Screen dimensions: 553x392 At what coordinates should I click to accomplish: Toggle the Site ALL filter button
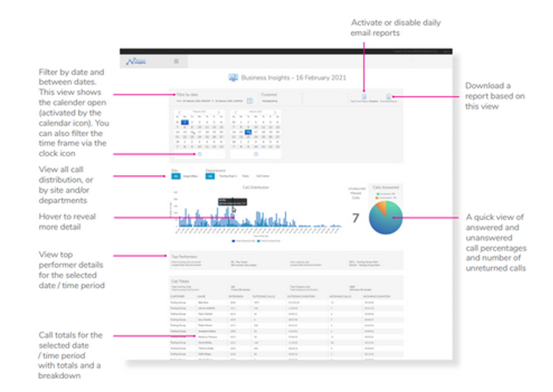(x=176, y=176)
